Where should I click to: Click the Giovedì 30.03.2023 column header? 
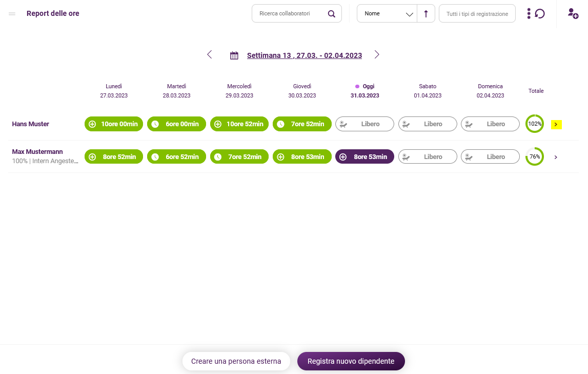click(302, 91)
